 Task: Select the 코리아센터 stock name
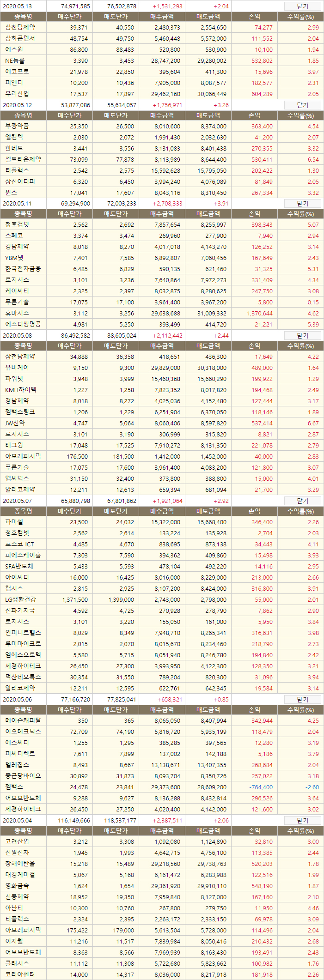[x=20, y=974]
